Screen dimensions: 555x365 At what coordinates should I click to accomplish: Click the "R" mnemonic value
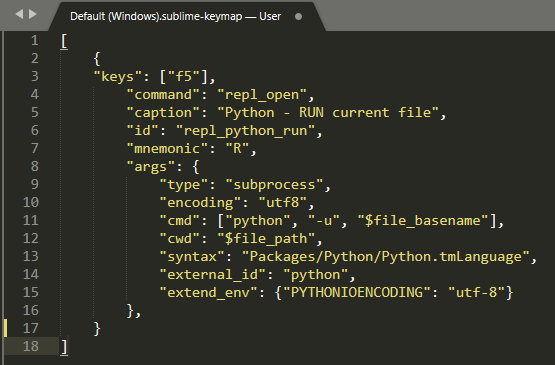pos(238,148)
